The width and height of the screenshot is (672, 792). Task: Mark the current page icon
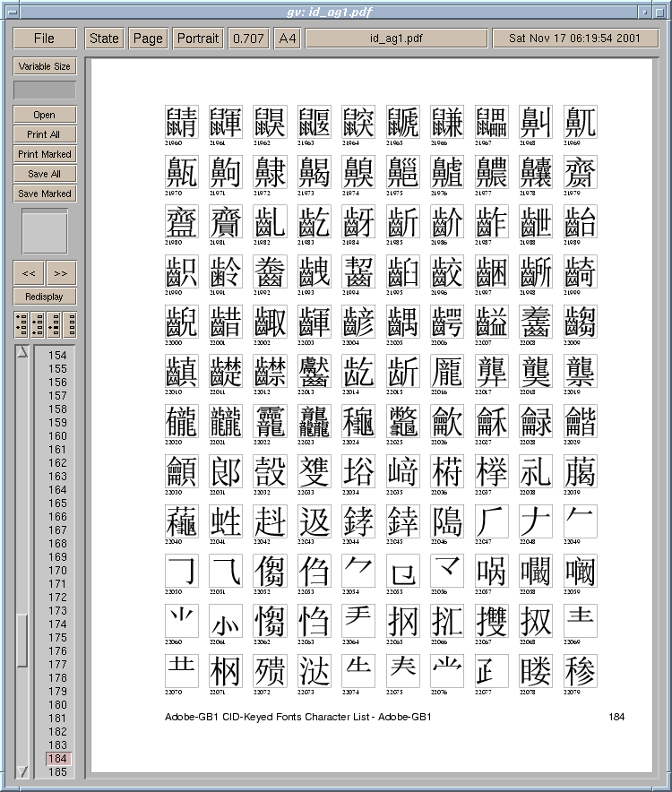53,325
